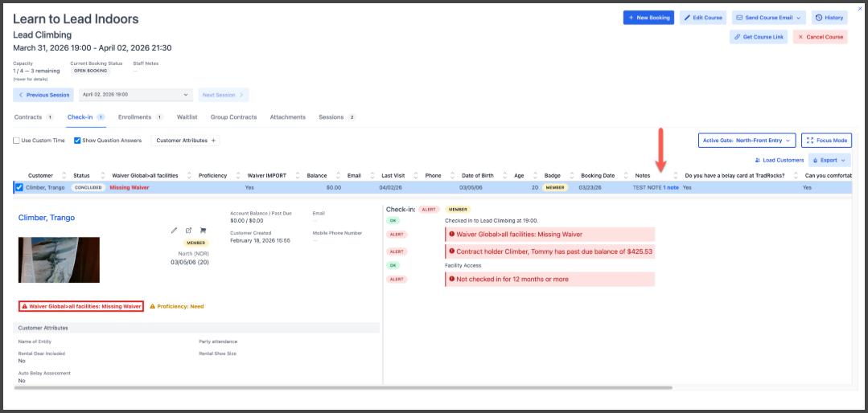This screenshot has width=868, height=413.
Task: Open customer profile via external link icon
Action: click(x=188, y=231)
